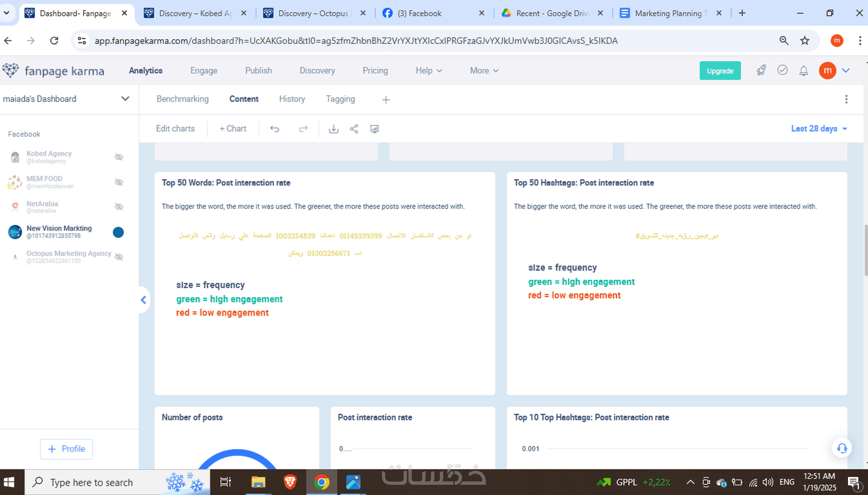
Task: Add a new chart with + Chart
Action: [233, 129]
